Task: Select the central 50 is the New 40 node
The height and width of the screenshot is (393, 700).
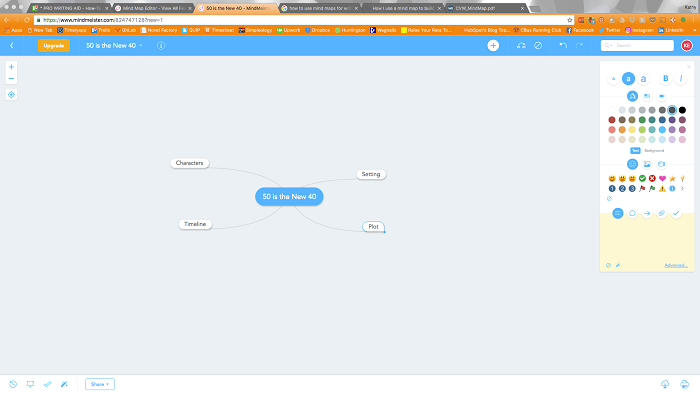Action: 289,196
